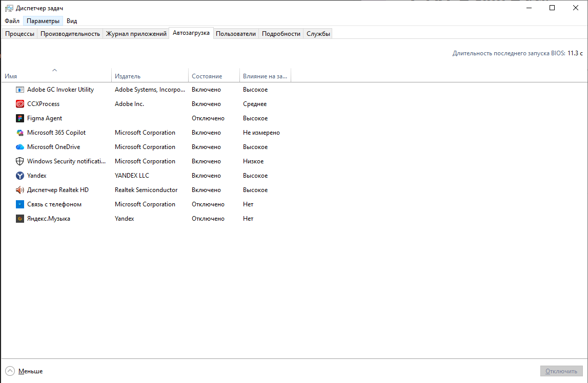Click the Task Manager title bar icon
Screen dimensions: 588x383
[9, 8]
